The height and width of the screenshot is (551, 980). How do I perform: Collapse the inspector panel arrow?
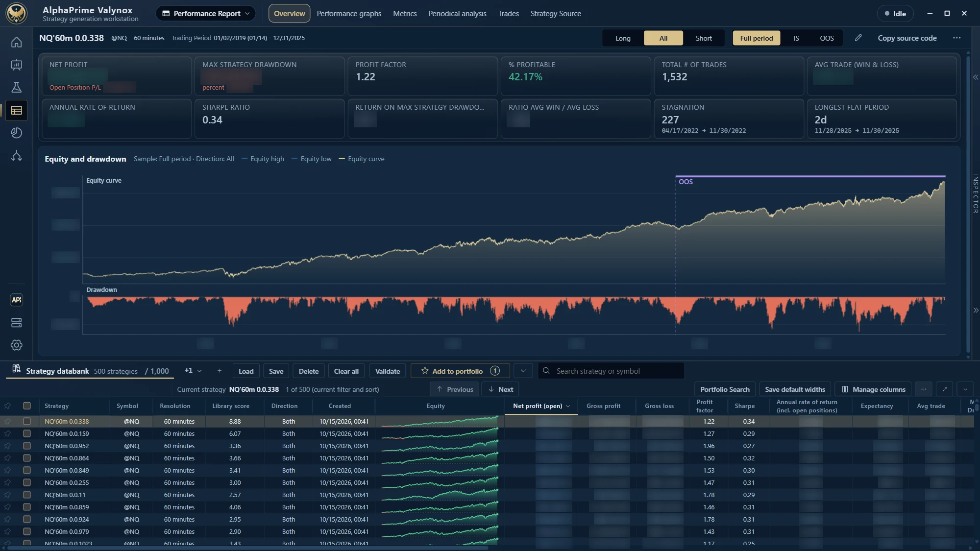click(975, 77)
